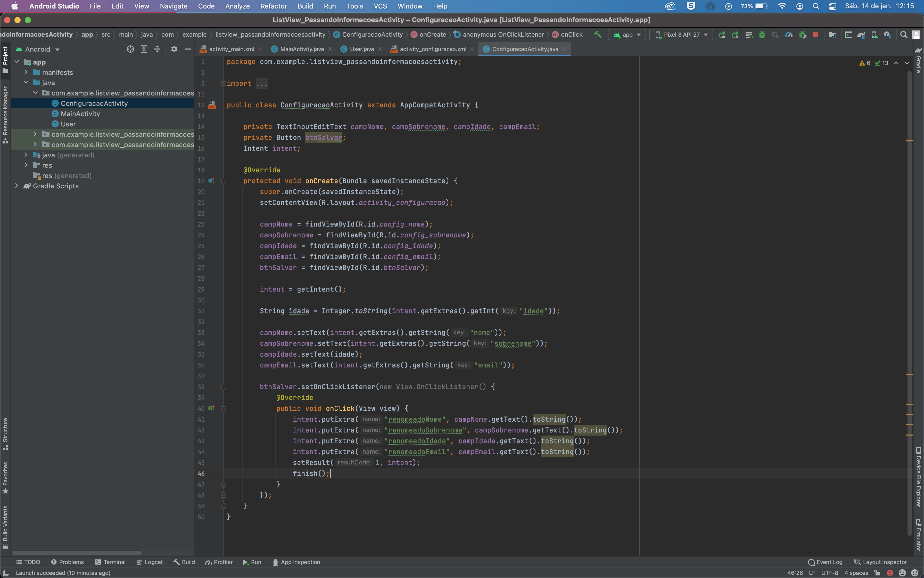Switch to activity_configuracao.xml tab
This screenshot has width=924, height=578.
coord(433,49)
